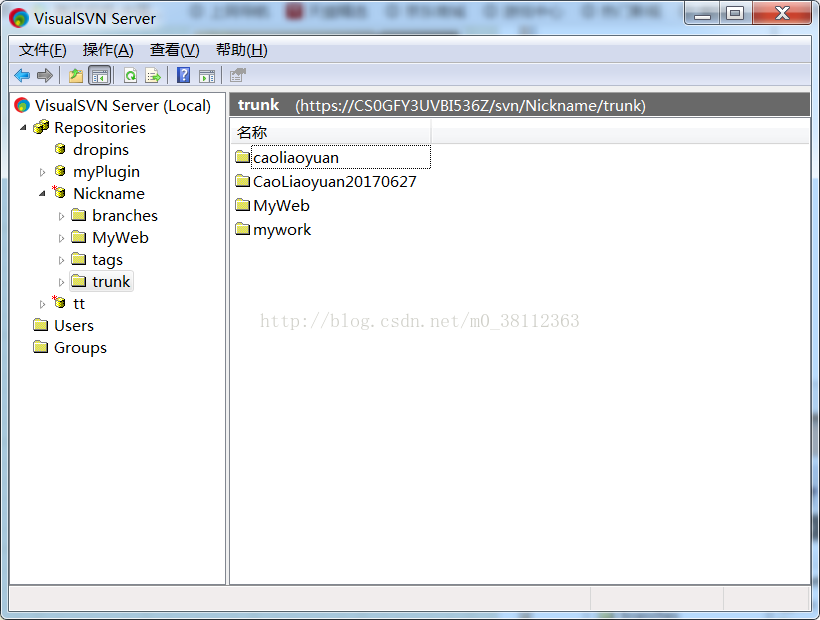Open Help via the blue question mark icon
The image size is (820, 620).
pyautogui.click(x=184, y=75)
